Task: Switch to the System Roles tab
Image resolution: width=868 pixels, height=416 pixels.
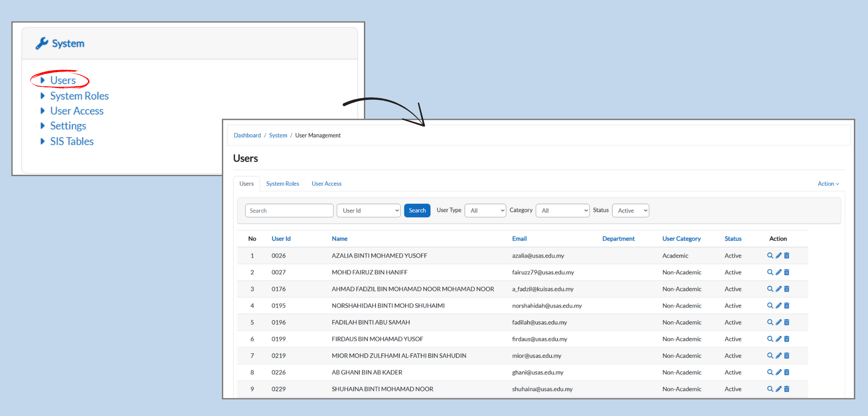Action: pos(283,184)
